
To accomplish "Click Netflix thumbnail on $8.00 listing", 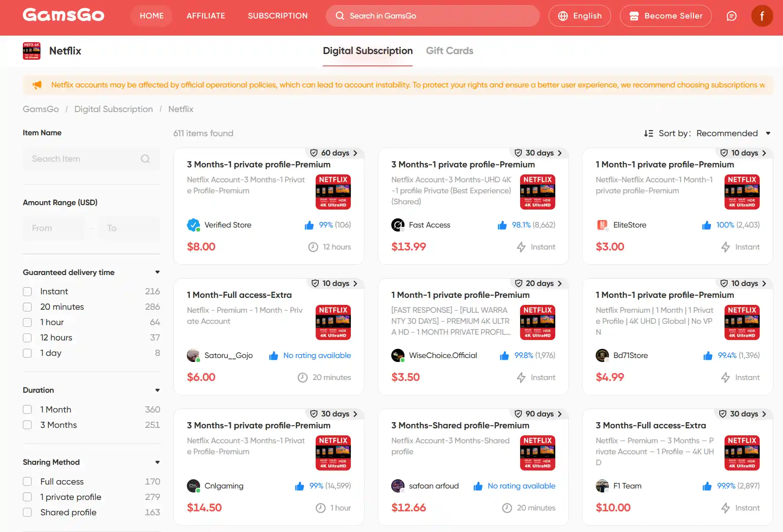I will (333, 192).
